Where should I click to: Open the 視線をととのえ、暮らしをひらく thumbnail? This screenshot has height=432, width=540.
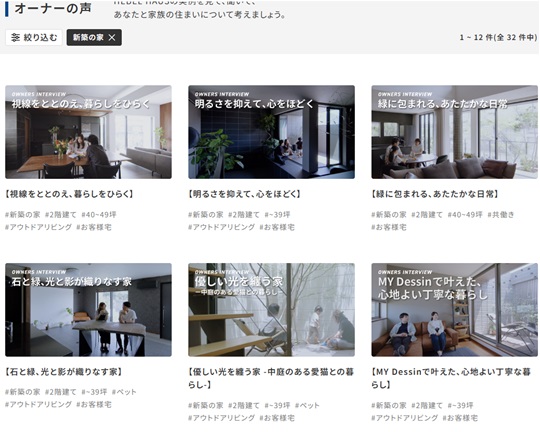88,132
